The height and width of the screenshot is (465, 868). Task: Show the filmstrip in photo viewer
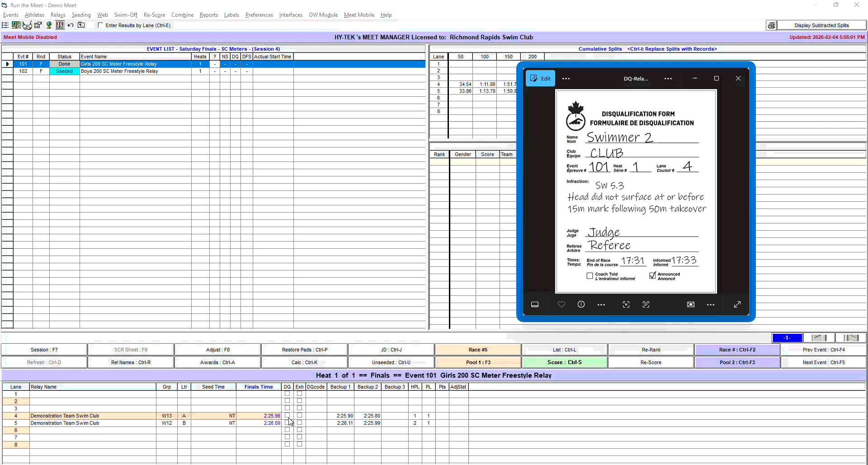click(535, 304)
